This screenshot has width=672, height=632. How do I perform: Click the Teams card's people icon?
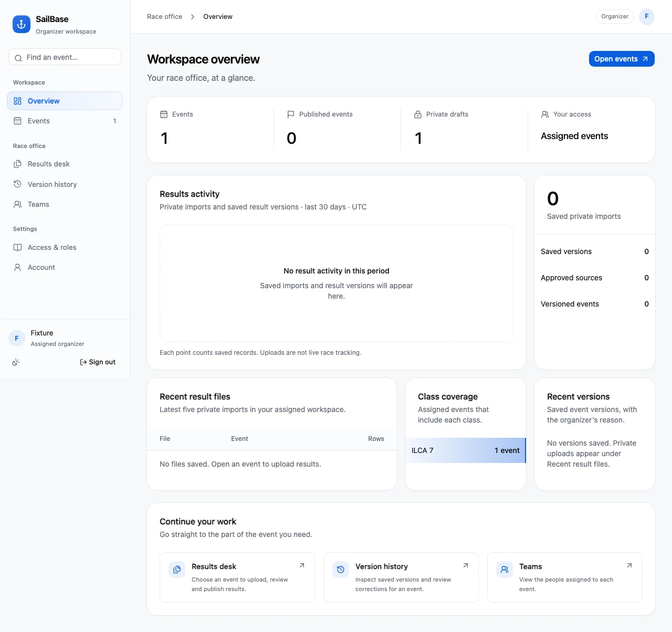505,570
